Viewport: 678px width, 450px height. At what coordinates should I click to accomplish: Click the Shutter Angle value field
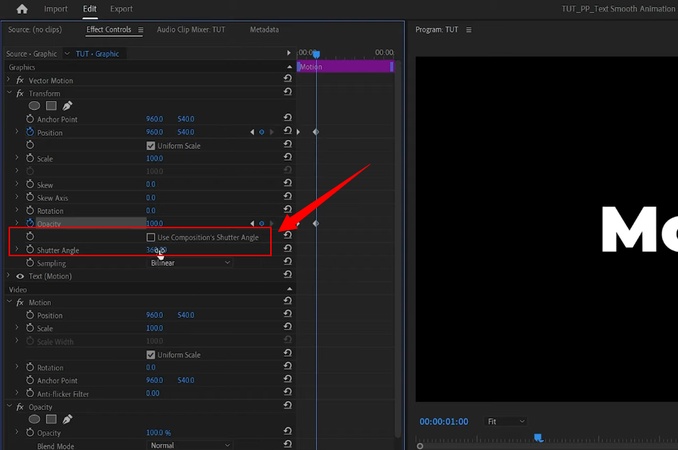point(155,250)
